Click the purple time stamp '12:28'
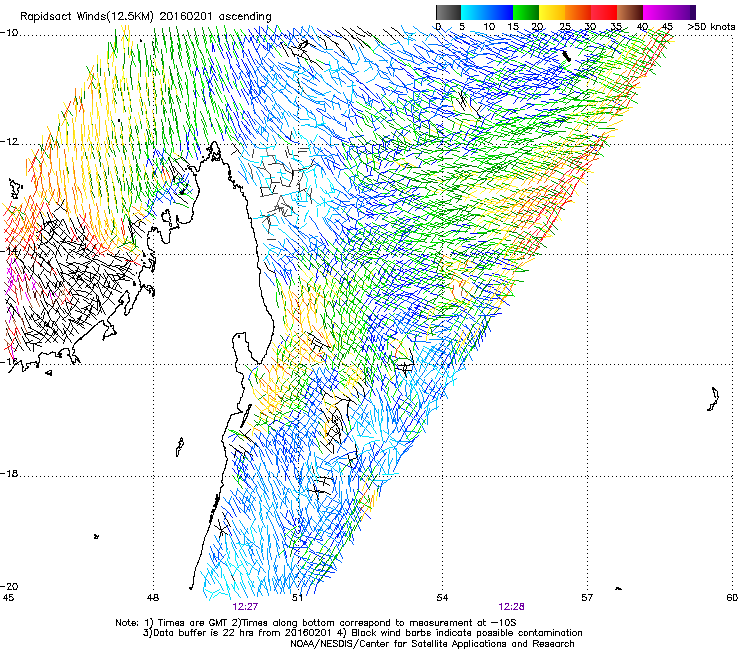The height and width of the screenshot is (650, 740). coord(512,607)
